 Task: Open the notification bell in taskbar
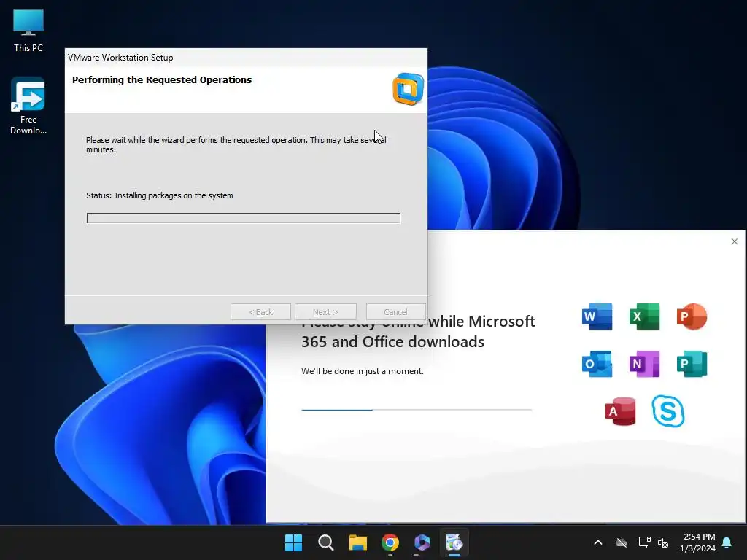coord(727,542)
